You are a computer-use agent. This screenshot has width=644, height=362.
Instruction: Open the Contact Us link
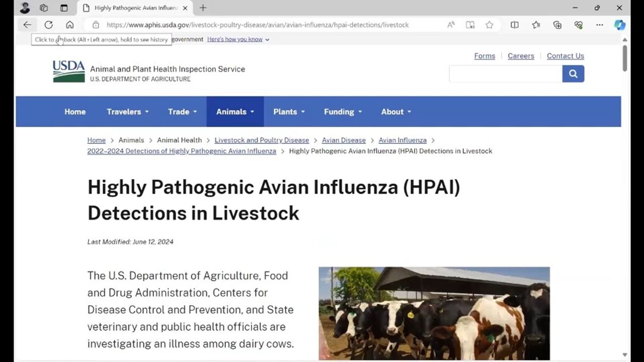(565, 56)
